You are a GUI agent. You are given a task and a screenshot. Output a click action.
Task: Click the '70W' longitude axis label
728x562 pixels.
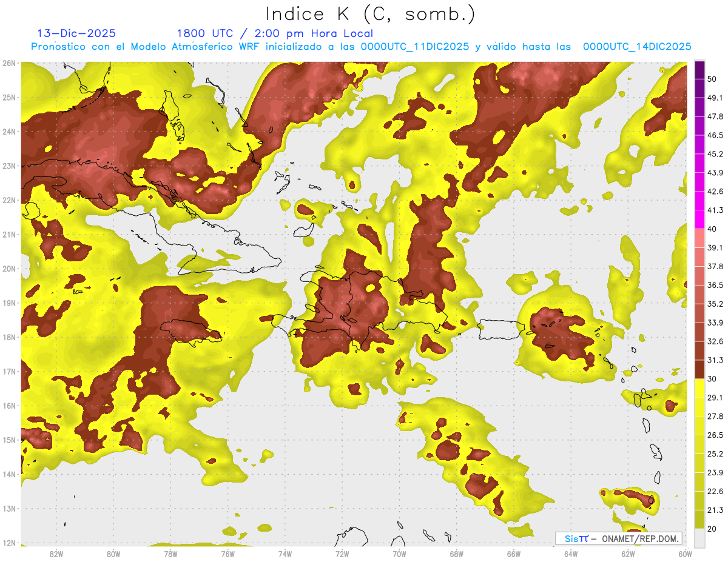(399, 554)
